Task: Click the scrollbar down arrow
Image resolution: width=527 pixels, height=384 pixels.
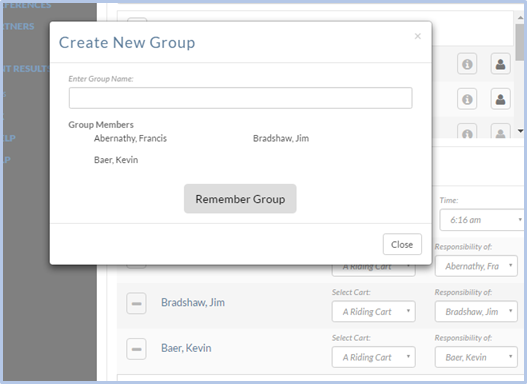Action: coord(520,131)
